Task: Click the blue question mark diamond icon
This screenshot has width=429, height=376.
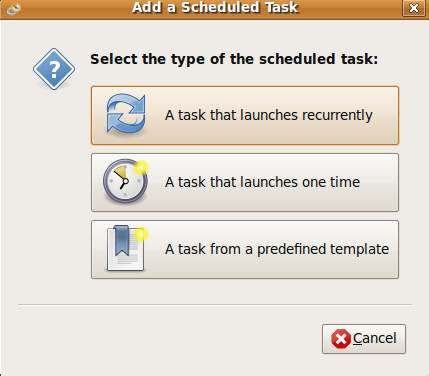Action: (x=54, y=69)
